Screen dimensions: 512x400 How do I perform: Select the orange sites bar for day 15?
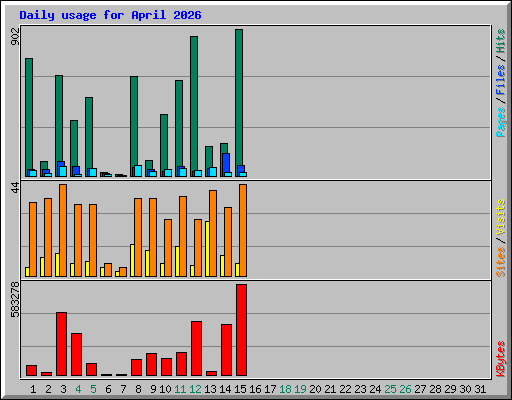243,230
